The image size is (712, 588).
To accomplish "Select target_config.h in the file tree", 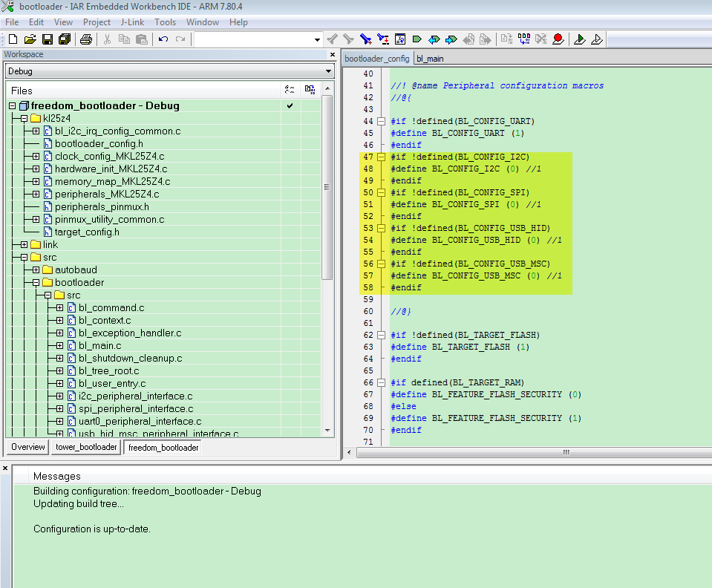I will (x=87, y=232).
